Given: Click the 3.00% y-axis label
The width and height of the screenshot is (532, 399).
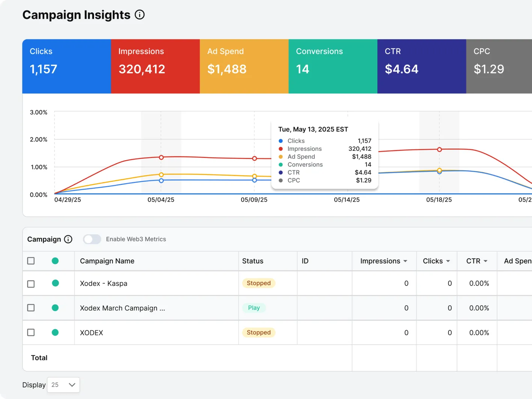Looking at the screenshot, I should coord(39,112).
